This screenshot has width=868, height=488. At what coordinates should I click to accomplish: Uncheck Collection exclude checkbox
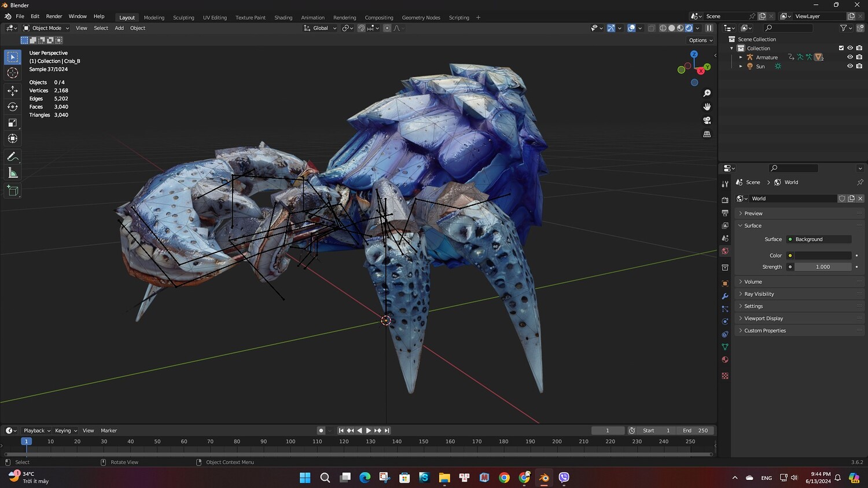tap(841, 48)
